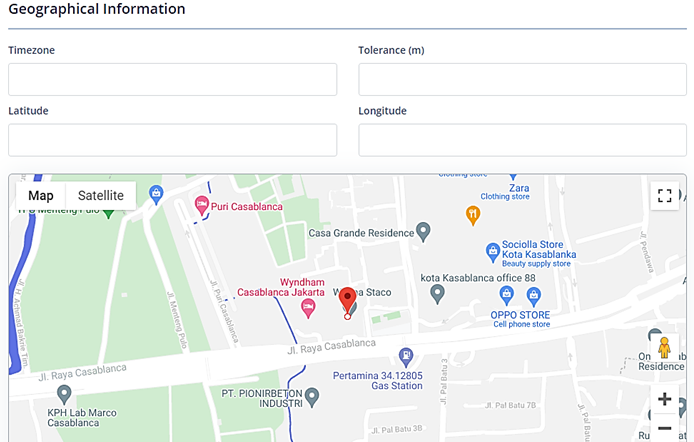Click shopping pin left of OPPO STORE pin

(x=506, y=296)
